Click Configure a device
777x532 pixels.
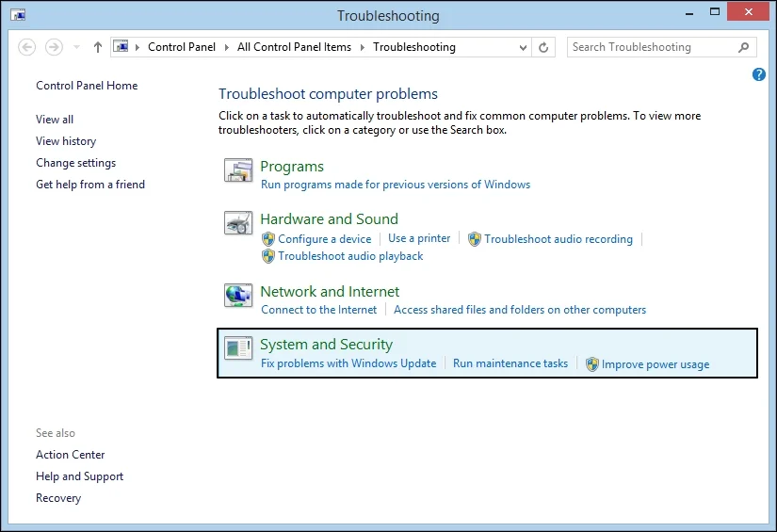[x=325, y=239]
